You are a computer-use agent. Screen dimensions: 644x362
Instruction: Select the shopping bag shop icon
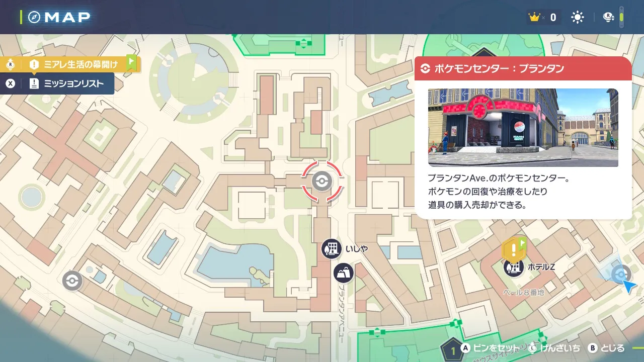coord(344,273)
